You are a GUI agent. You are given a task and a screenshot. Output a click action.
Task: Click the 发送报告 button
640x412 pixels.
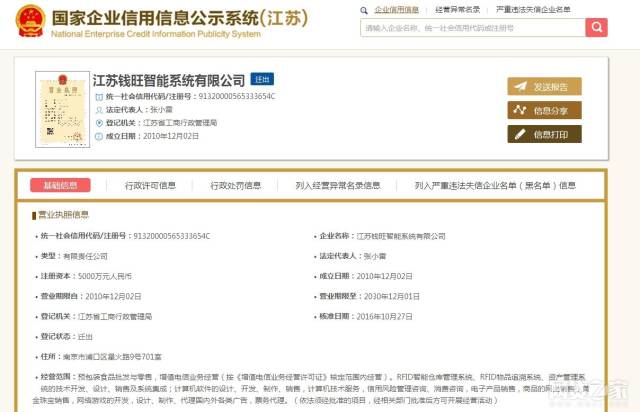coord(544,87)
